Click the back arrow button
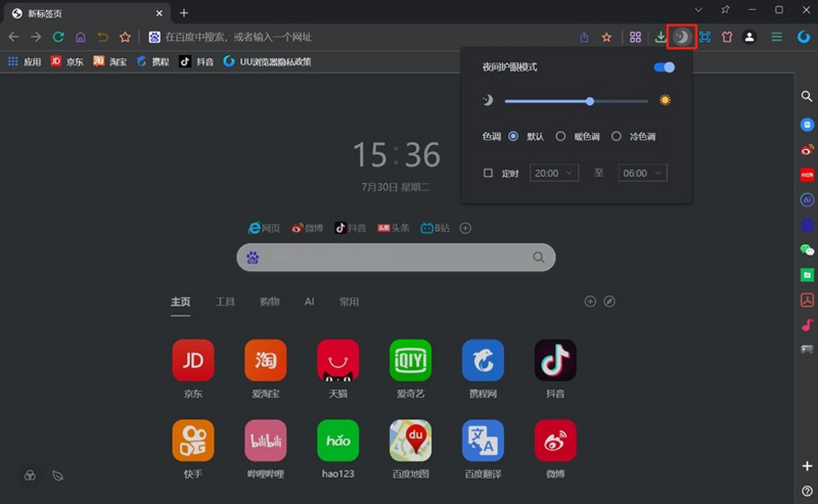Image resolution: width=818 pixels, height=504 pixels. click(x=14, y=37)
